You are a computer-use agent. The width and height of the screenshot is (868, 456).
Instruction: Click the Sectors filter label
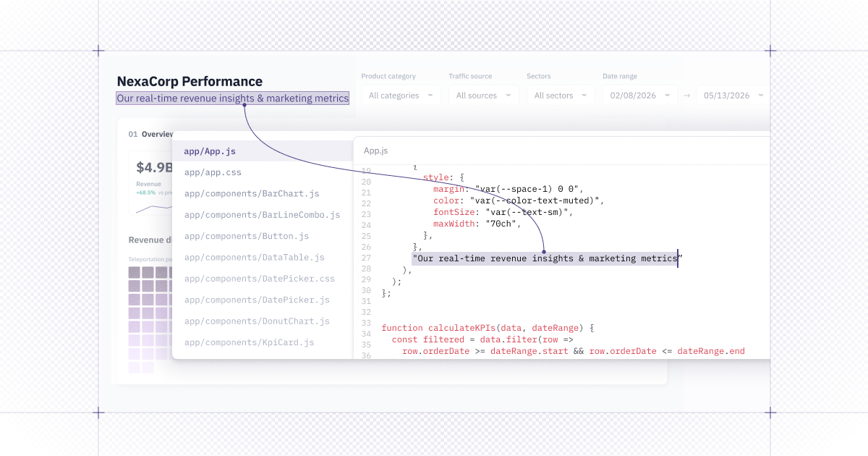pos(539,76)
